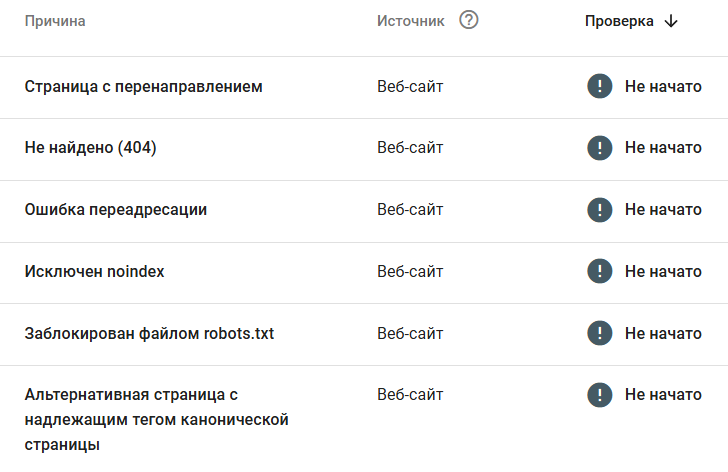Click the Источник column header

[x=410, y=21]
